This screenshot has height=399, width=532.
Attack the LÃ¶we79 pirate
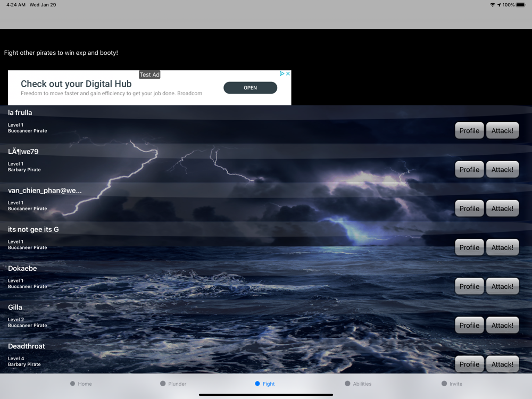pyautogui.click(x=502, y=170)
